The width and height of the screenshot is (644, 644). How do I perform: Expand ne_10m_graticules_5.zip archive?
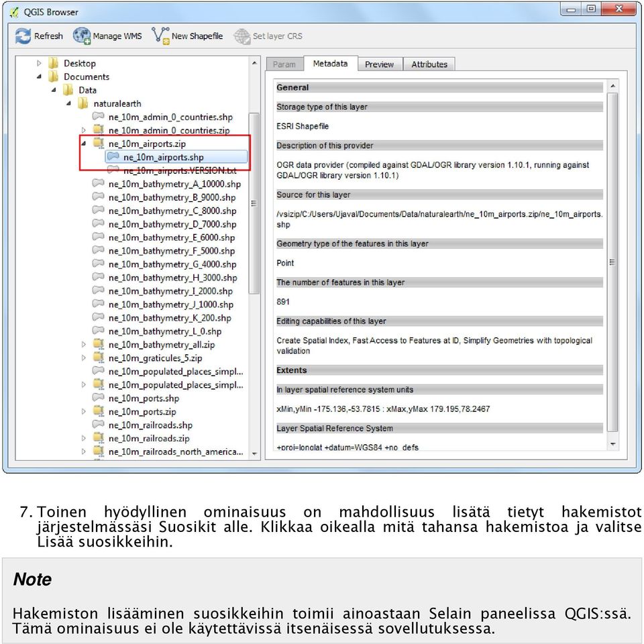point(84,358)
